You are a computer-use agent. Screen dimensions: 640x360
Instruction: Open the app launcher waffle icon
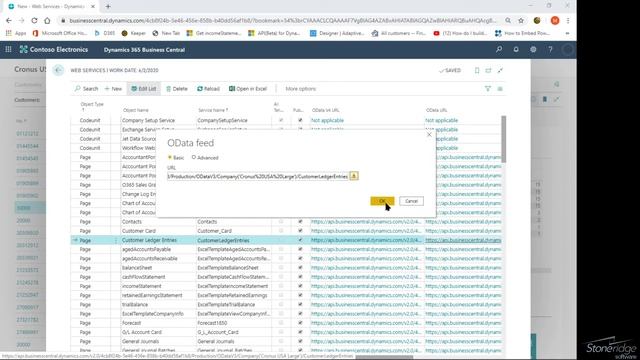8,49
